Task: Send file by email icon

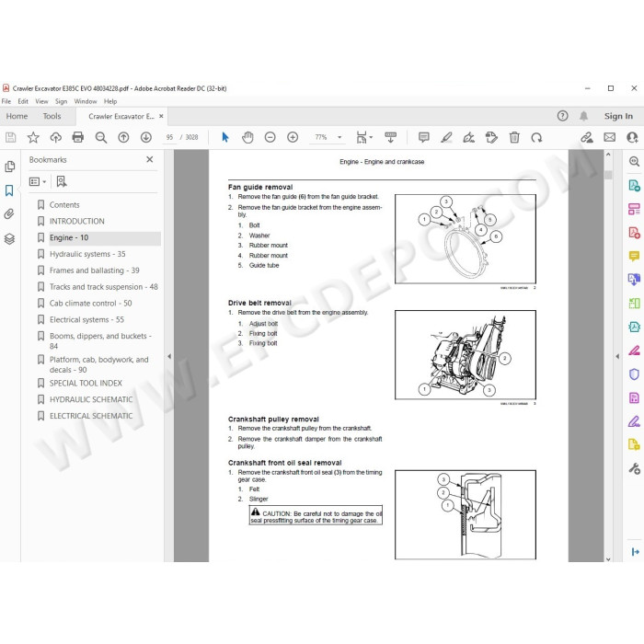Action: 609,137
